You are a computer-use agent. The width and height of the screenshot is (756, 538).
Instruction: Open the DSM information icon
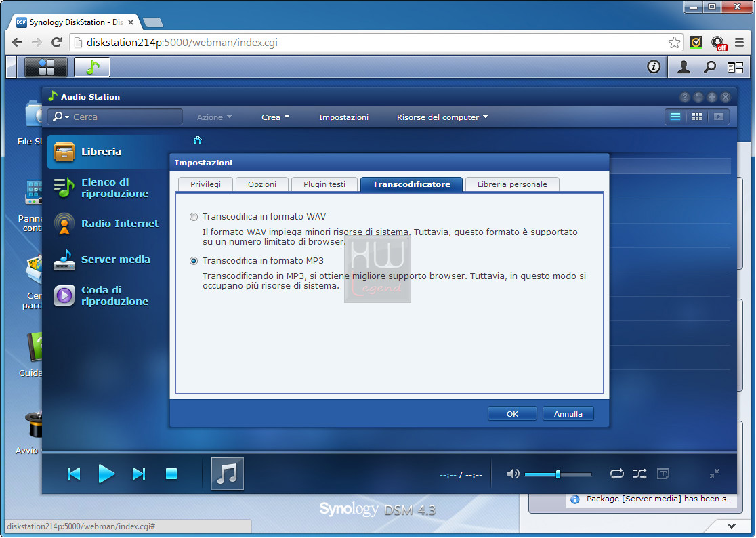[x=653, y=66]
